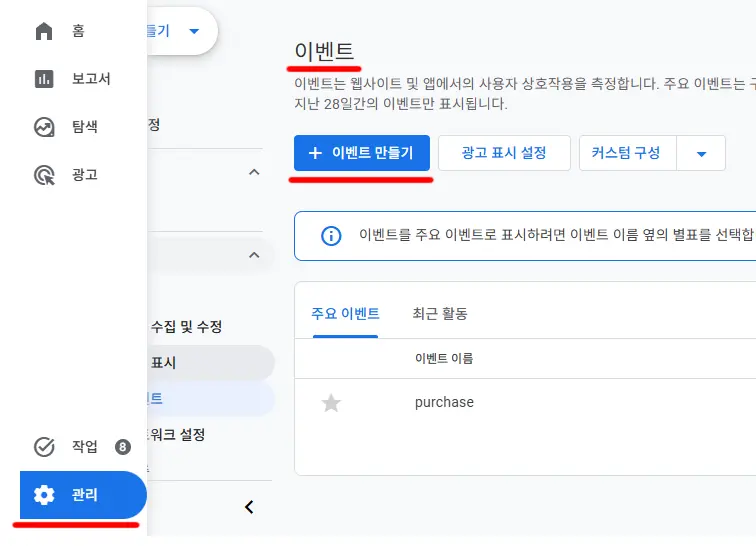Click the 이벤트 만들기 button
This screenshot has height=546, width=756.
[362, 153]
